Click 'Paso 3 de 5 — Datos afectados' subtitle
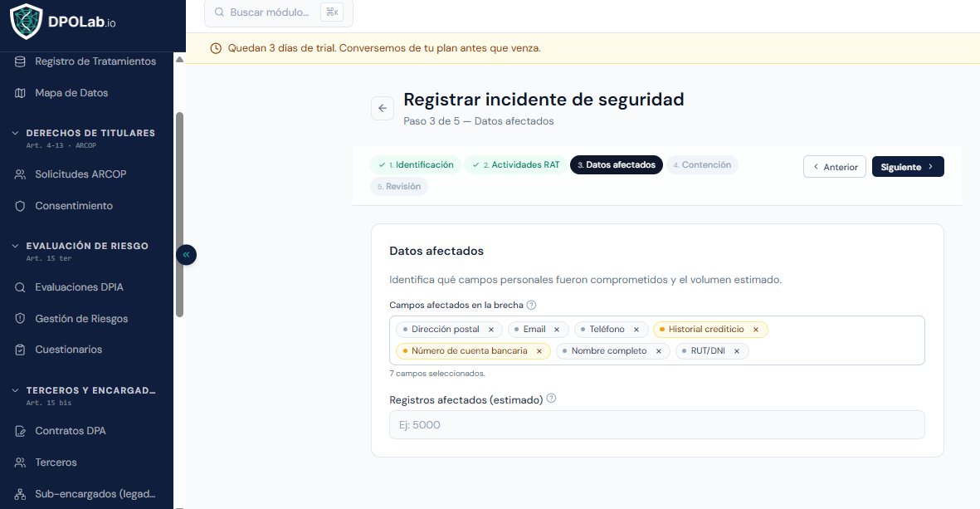The image size is (980, 509). point(479,121)
